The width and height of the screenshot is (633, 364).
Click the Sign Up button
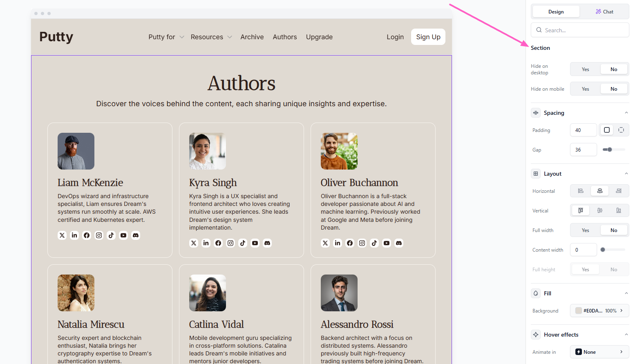(428, 37)
